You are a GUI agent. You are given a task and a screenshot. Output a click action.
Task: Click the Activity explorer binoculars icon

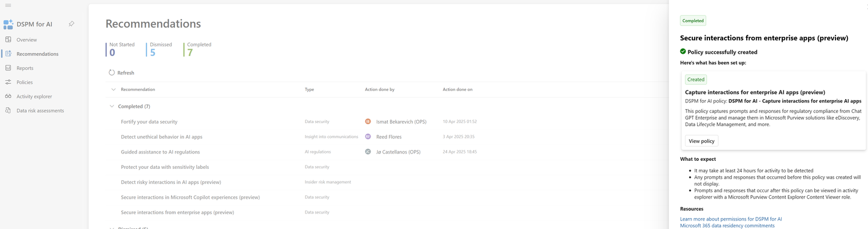click(x=8, y=96)
